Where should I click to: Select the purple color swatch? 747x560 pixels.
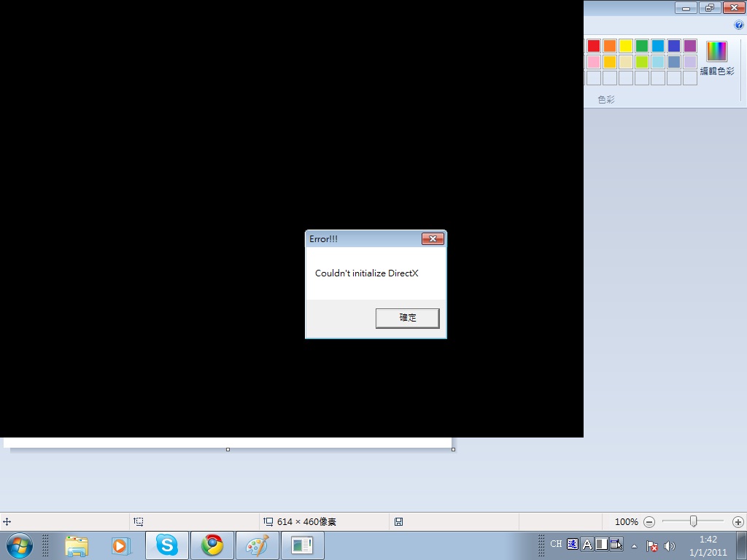pos(690,46)
